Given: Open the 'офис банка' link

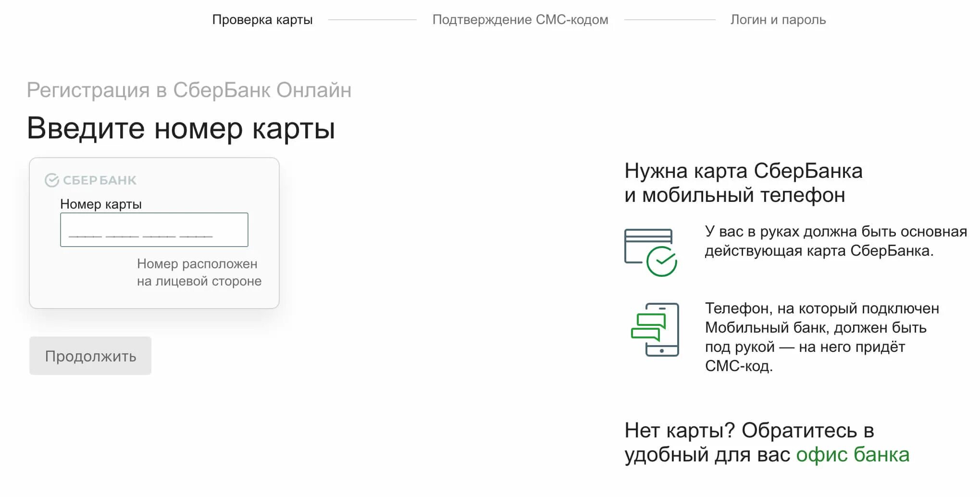Looking at the screenshot, I should click(x=853, y=455).
